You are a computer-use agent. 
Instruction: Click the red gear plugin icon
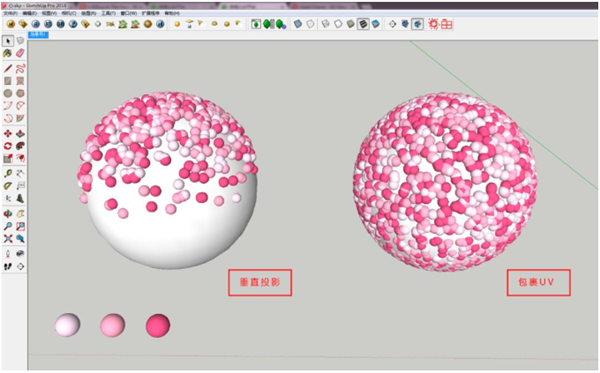tap(433, 24)
